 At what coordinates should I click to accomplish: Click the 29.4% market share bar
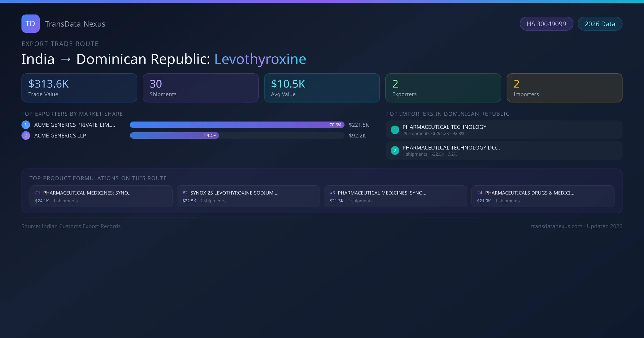coord(174,135)
